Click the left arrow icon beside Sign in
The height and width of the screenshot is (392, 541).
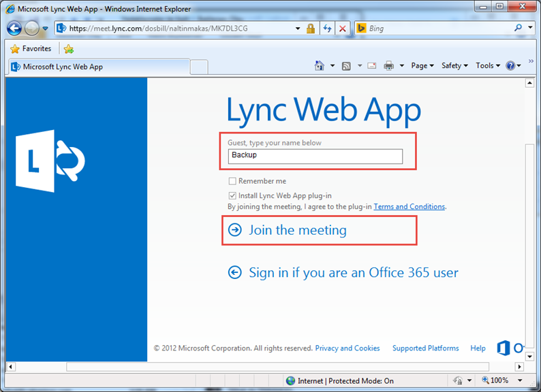(235, 272)
